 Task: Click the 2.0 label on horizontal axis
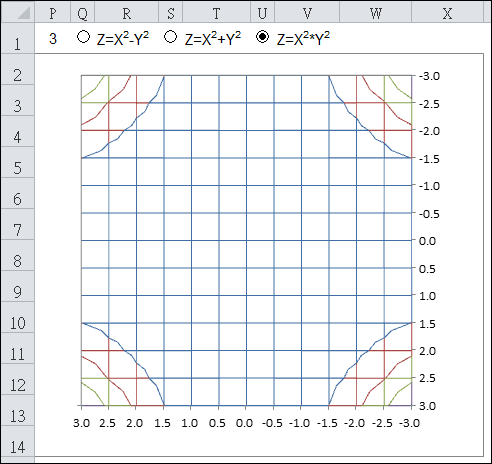(x=135, y=423)
